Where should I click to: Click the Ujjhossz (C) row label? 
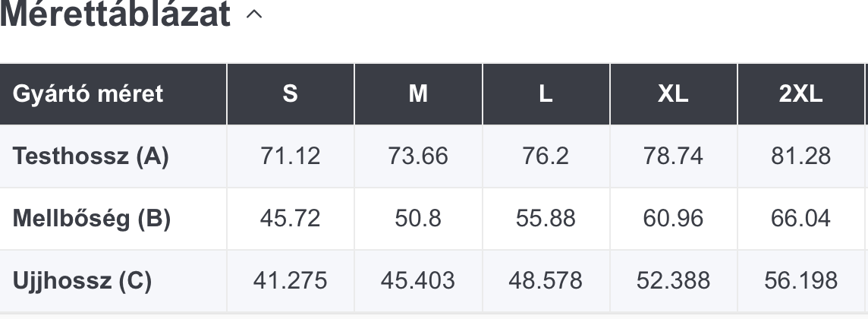[82, 281]
